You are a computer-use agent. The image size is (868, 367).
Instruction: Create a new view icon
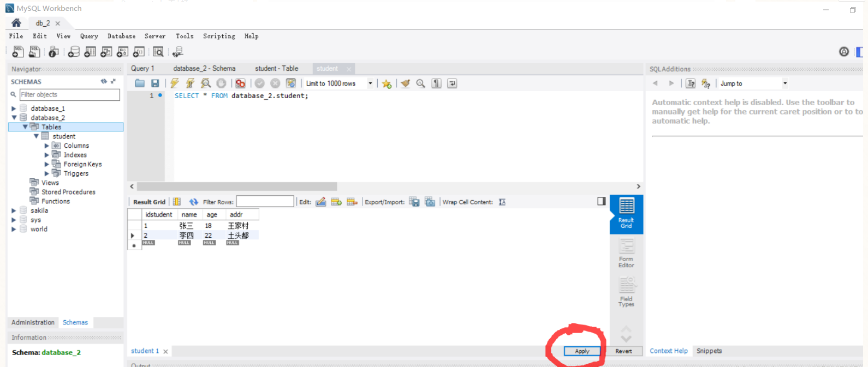[x=106, y=52]
